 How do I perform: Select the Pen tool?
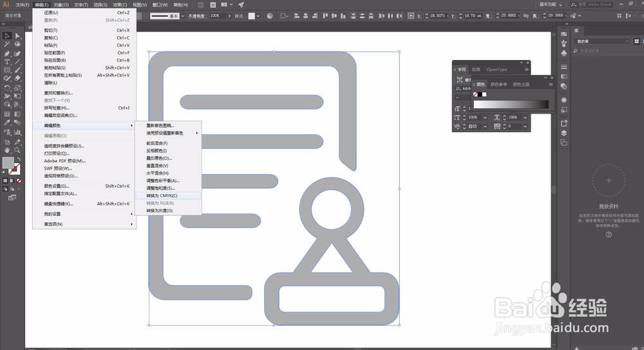pos(7,53)
